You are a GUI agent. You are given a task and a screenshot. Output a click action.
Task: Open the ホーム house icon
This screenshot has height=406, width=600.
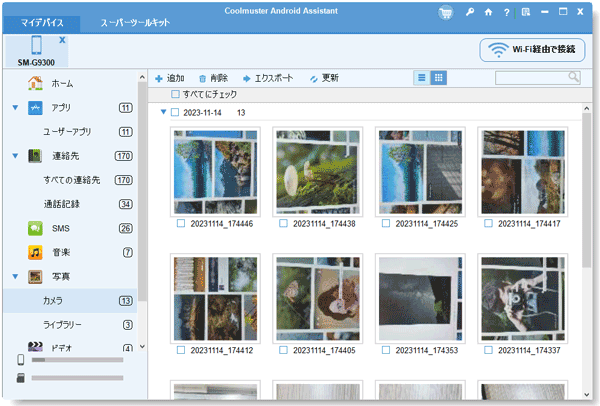click(x=35, y=83)
